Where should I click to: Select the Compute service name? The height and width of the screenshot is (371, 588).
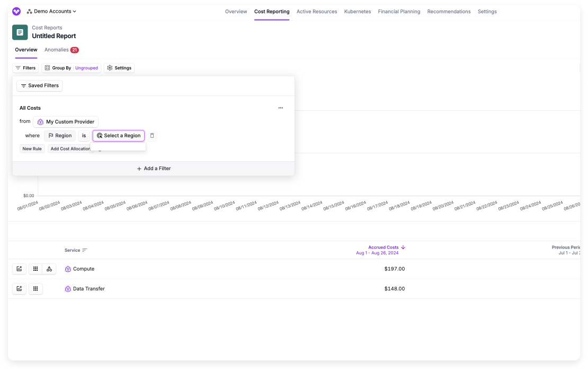click(84, 269)
